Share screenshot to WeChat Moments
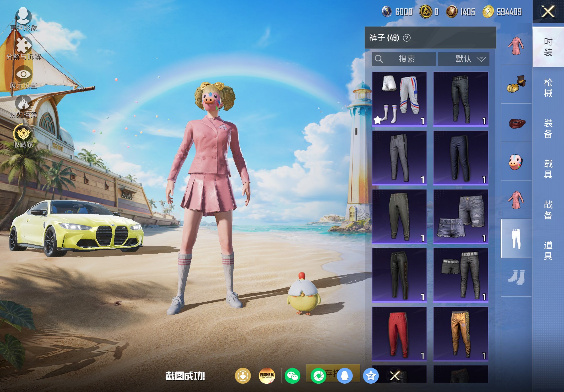 (319, 376)
